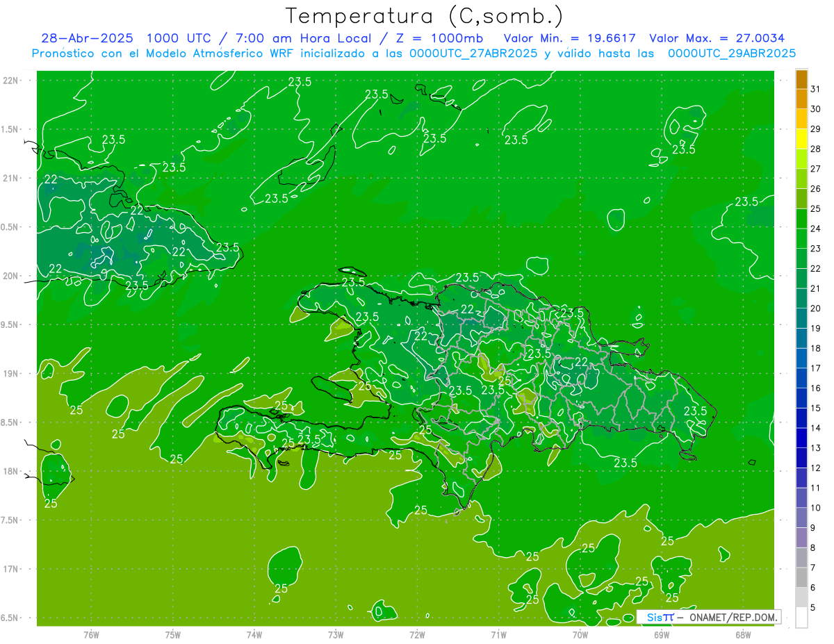834x644 pixels.
Task: Click the 69W longitude axis label
Action: 662,634
